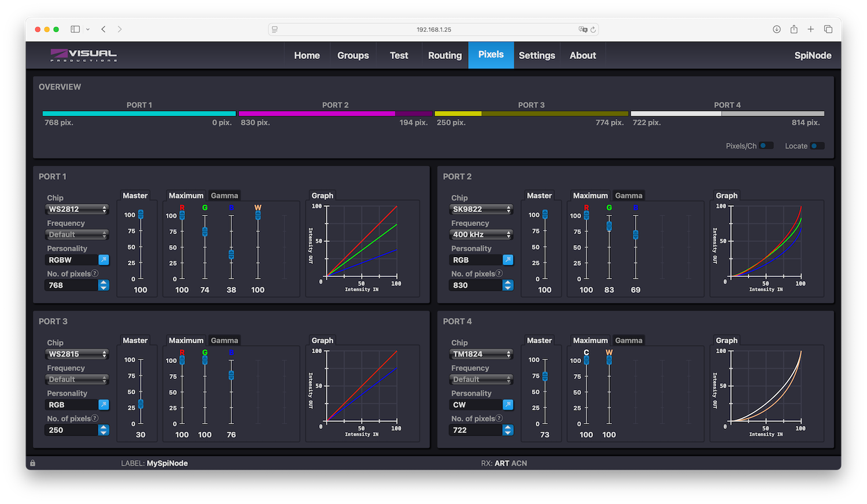Click the page reload icon in address bar
867x504 pixels.
coord(593,29)
